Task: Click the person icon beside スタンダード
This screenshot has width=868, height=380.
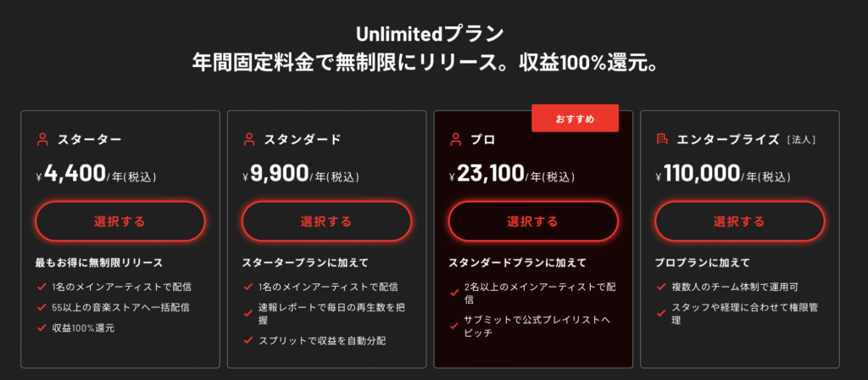Action: coord(249,140)
